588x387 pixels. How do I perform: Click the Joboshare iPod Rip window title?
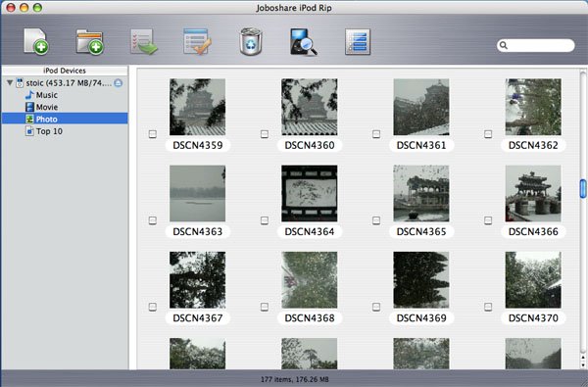[x=294, y=8]
